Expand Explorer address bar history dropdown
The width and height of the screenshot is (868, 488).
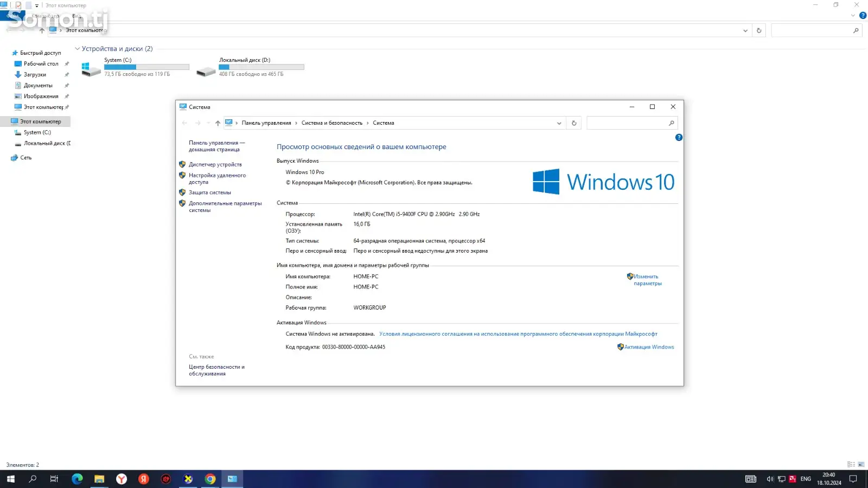pos(745,30)
